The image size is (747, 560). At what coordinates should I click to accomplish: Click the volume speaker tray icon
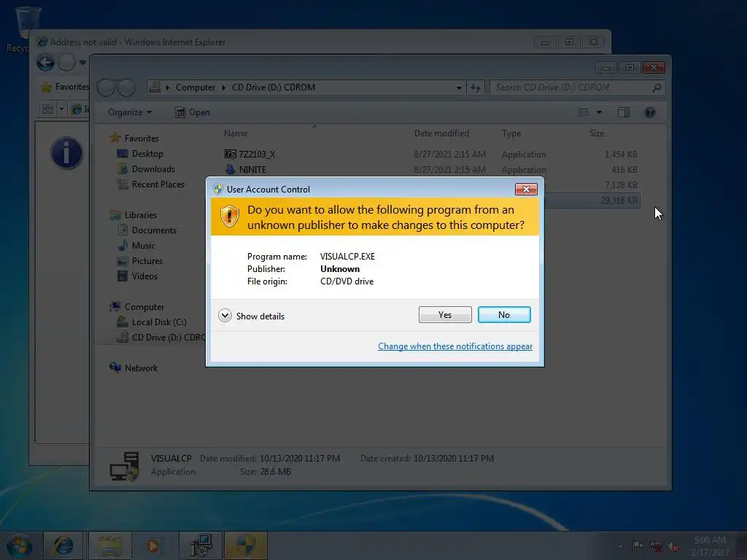[673, 546]
